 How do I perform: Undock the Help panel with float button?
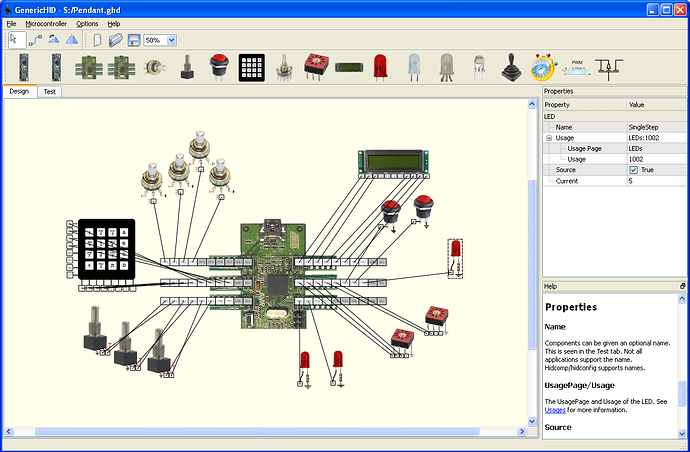pos(682,285)
